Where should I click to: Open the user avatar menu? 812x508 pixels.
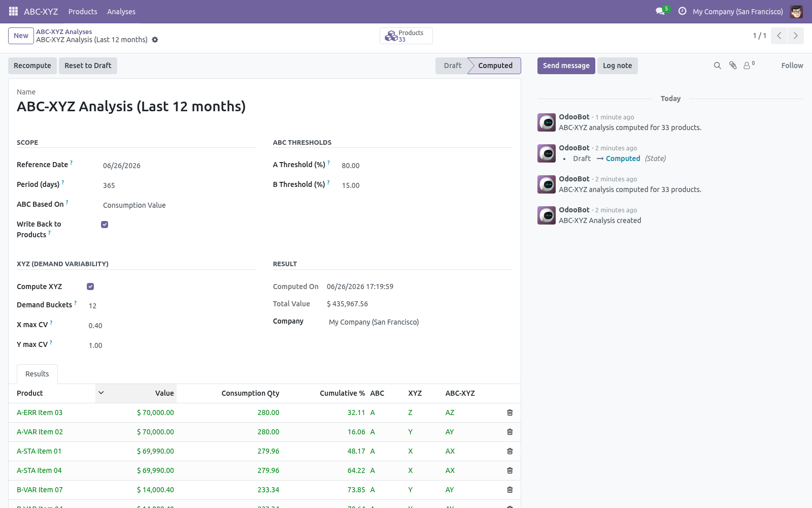pos(796,11)
